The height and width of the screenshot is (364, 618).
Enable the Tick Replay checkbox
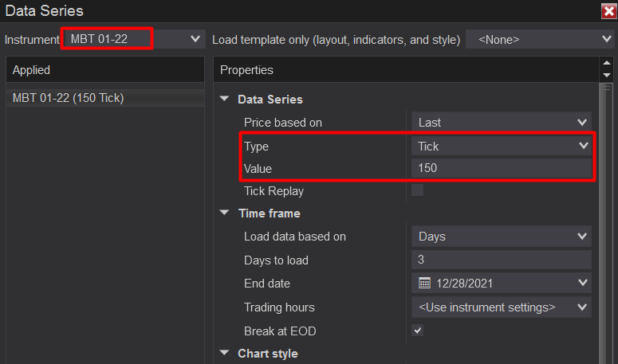(417, 190)
